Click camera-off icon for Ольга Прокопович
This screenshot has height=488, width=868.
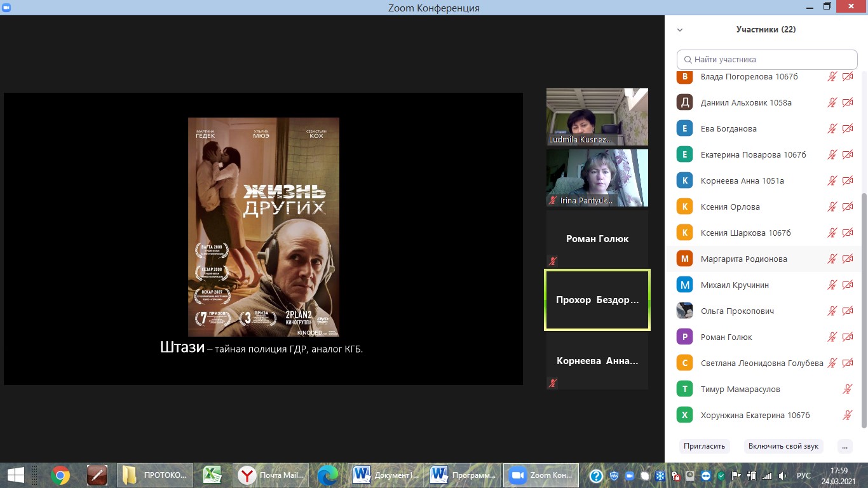coord(848,311)
